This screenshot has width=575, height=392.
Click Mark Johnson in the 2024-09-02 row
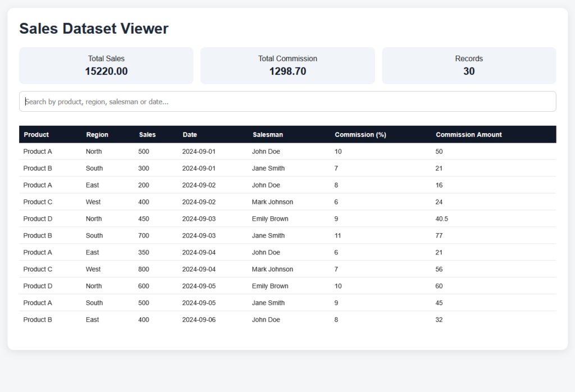click(272, 202)
